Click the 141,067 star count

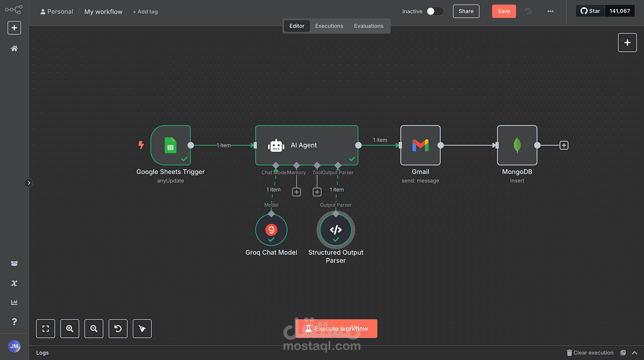click(620, 11)
